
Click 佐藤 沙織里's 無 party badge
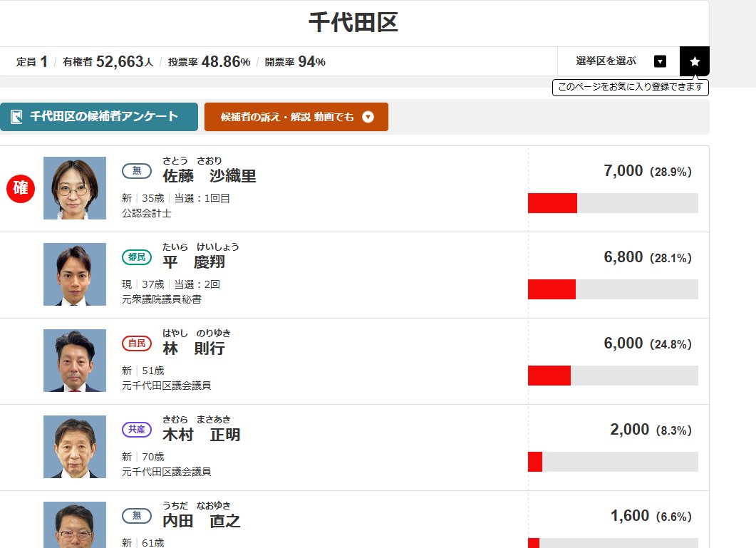[136, 171]
